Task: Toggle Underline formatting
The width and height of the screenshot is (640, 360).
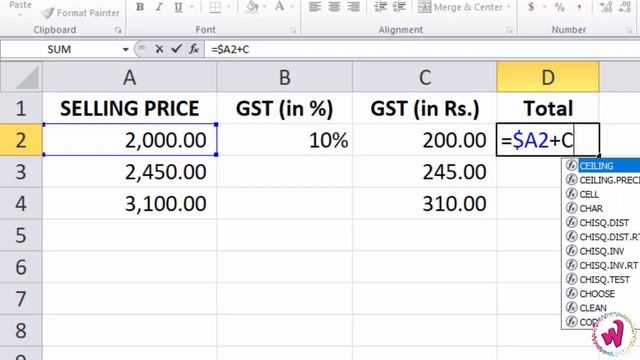Action: (x=178, y=7)
